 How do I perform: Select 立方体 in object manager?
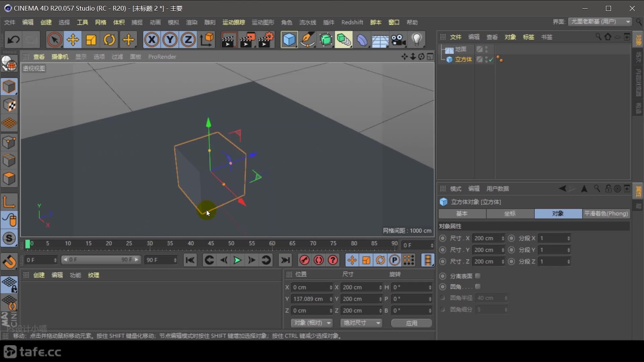(x=464, y=59)
